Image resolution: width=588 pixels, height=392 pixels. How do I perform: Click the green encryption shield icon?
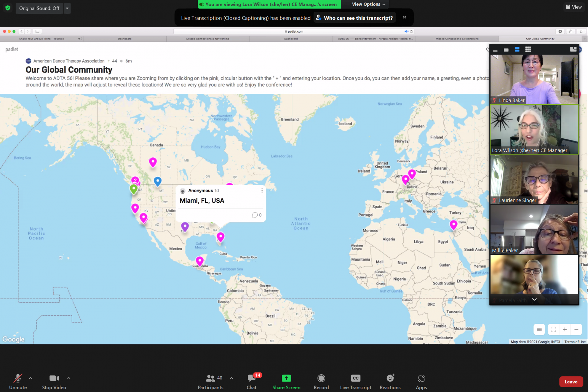click(8, 8)
